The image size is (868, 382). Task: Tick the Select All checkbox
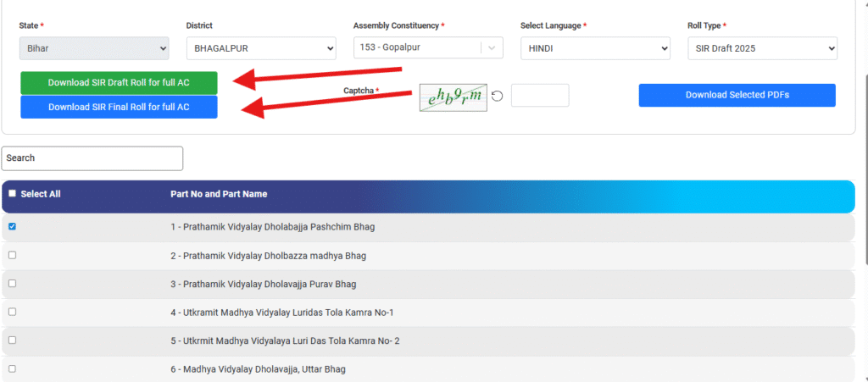12,194
